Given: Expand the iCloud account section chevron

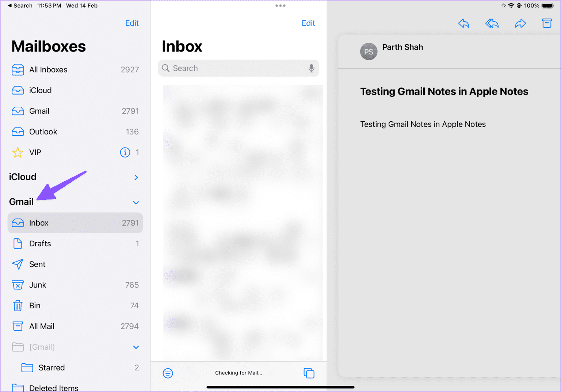Looking at the screenshot, I should (x=136, y=177).
